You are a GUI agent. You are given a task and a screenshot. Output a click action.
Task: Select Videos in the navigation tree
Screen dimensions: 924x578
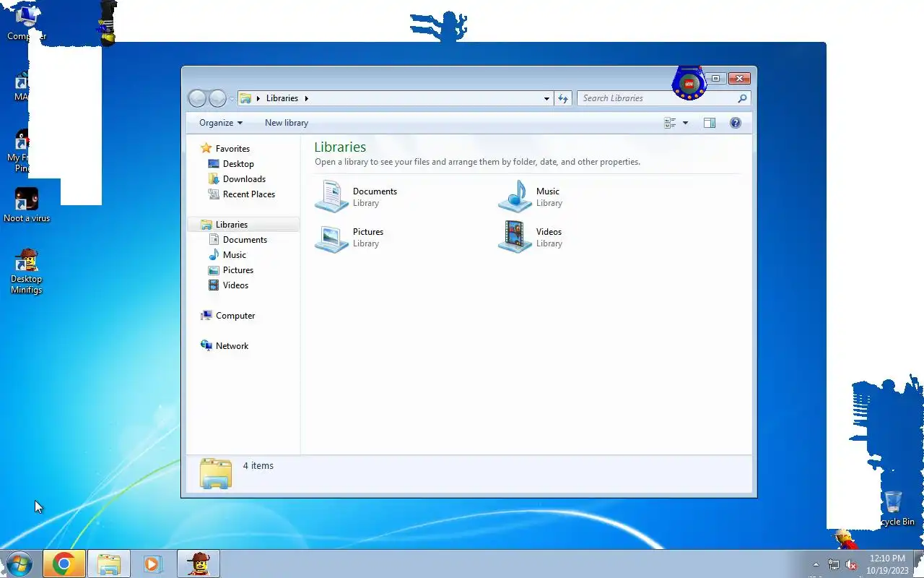[x=235, y=285]
